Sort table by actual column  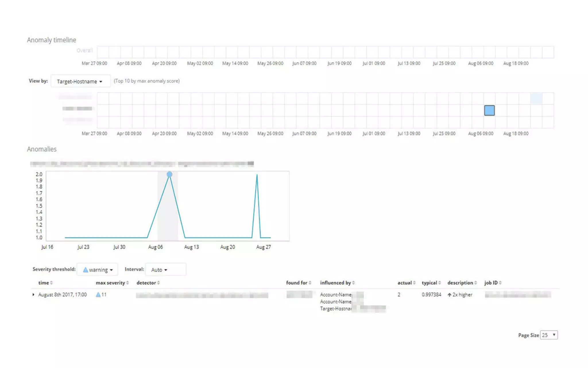[407, 283]
